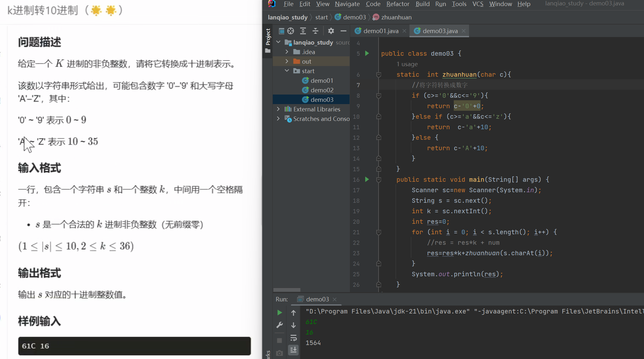Rerun demo03 with the green play button
The height and width of the screenshot is (359, 644).
[x=279, y=313]
